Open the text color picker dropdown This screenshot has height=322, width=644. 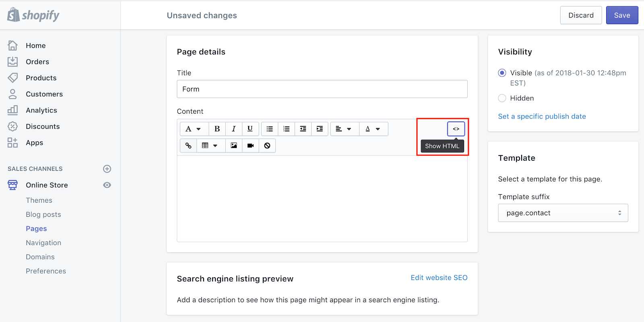click(373, 129)
